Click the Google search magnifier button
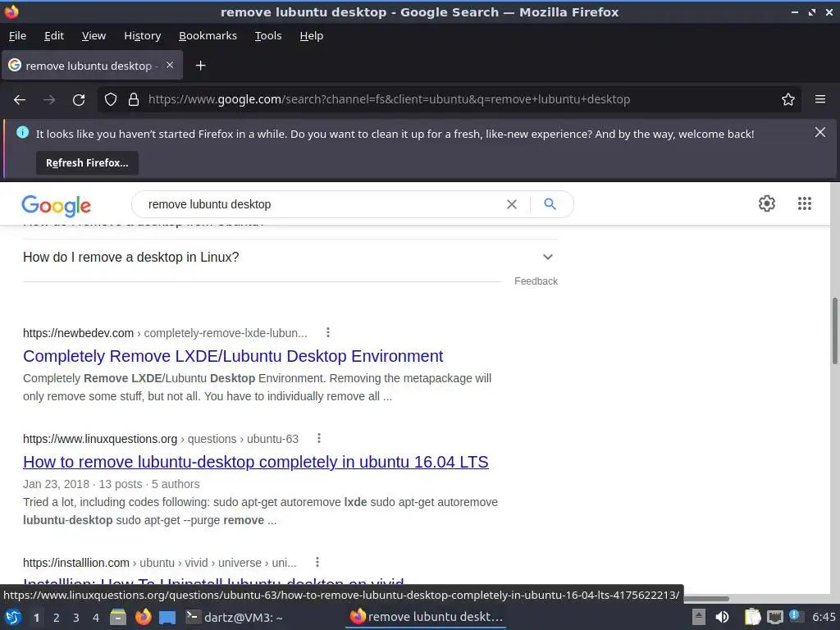Image resolution: width=840 pixels, height=630 pixels. [x=550, y=204]
